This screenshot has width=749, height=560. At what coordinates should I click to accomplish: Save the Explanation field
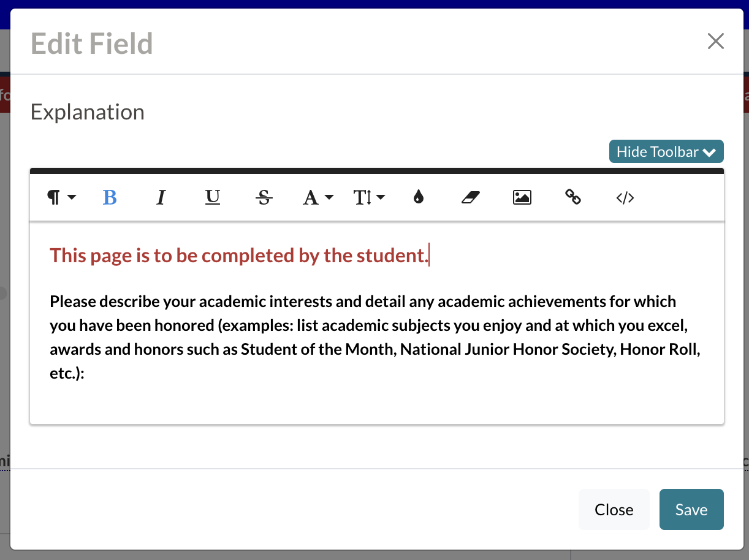[691, 509]
